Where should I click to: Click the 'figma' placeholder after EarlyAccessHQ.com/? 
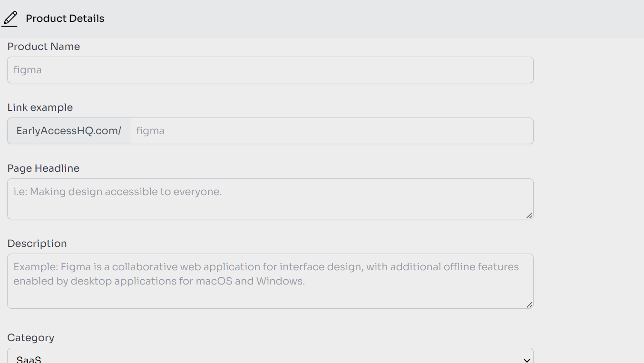pos(150,131)
